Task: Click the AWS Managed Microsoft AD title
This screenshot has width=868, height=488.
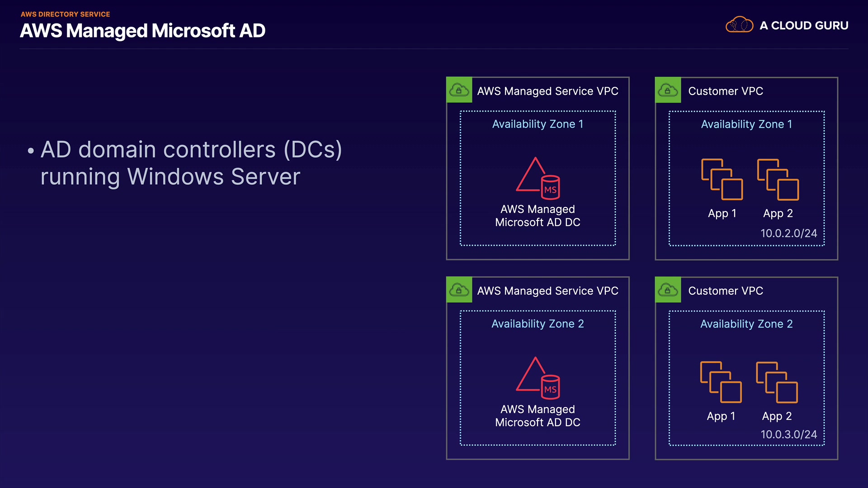Action: pyautogui.click(x=142, y=31)
